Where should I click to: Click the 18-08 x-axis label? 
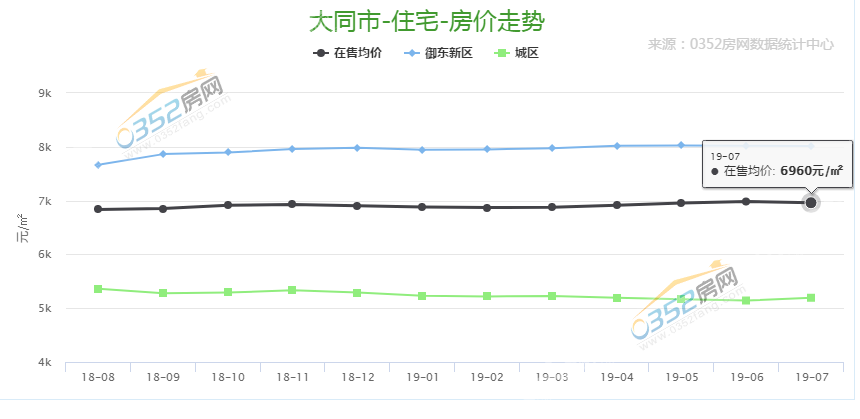click(98, 377)
